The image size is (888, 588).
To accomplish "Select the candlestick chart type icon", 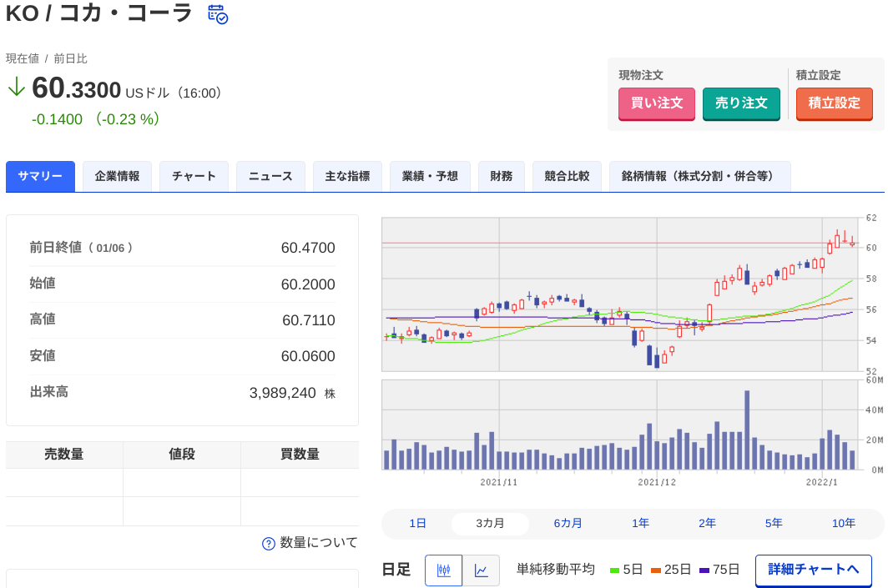I will pyautogui.click(x=443, y=570).
